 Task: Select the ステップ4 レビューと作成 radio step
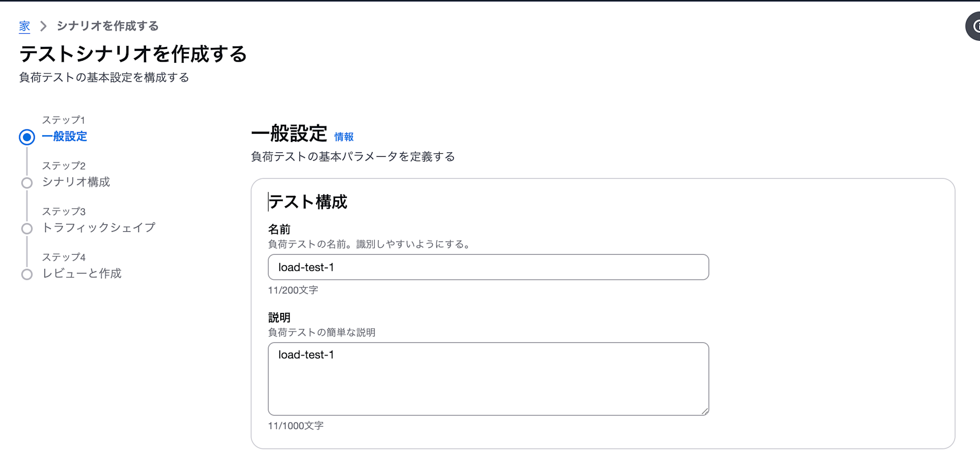(x=81, y=274)
